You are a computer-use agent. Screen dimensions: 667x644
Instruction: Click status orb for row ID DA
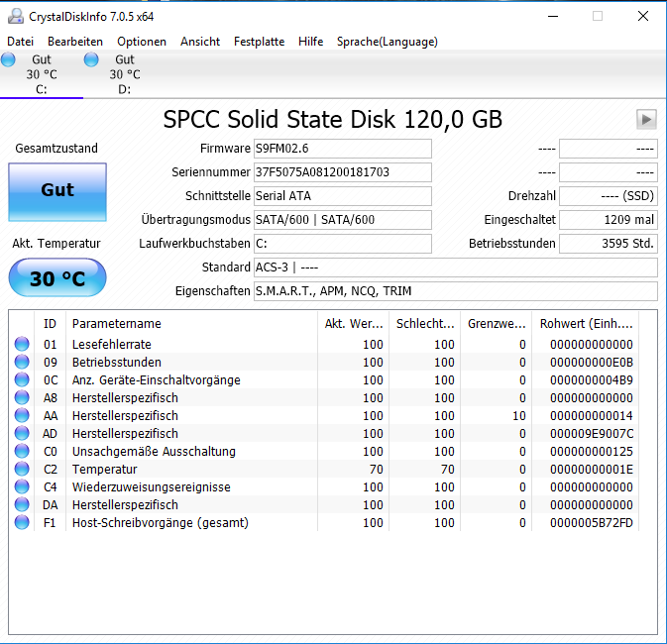pyautogui.click(x=22, y=504)
